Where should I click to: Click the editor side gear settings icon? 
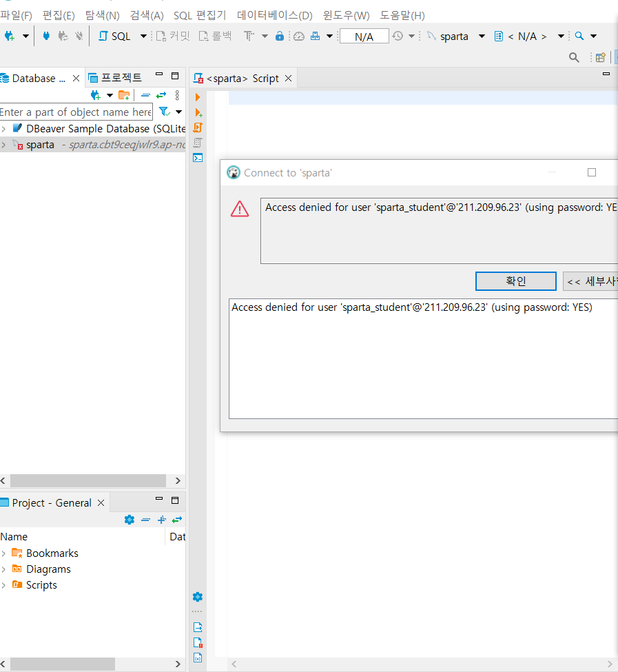pyautogui.click(x=198, y=597)
